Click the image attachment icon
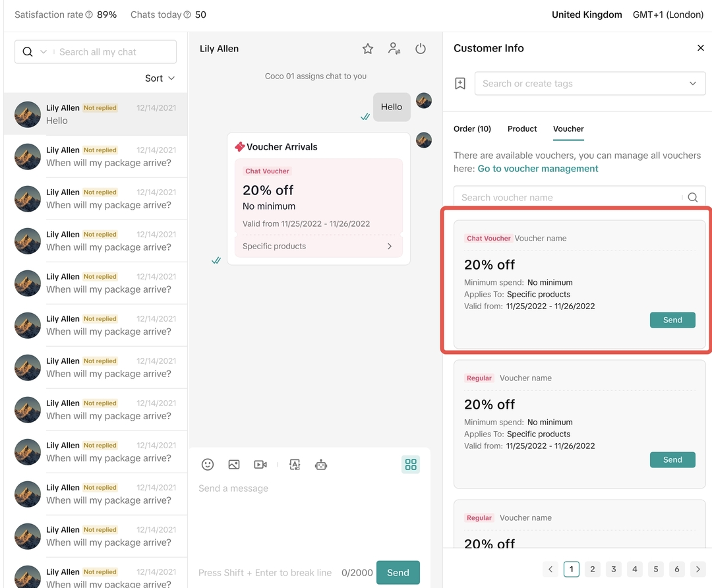712x588 pixels. 234,465
